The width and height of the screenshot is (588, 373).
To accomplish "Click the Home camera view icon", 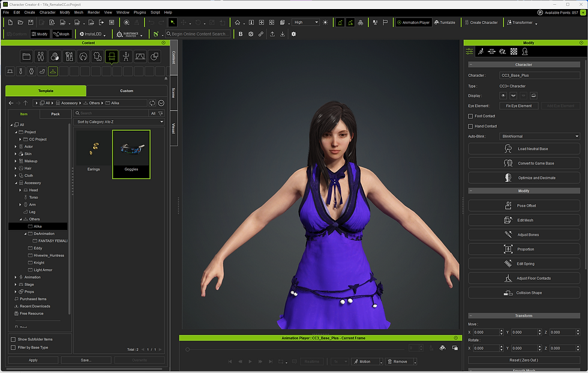I will pos(238,22).
